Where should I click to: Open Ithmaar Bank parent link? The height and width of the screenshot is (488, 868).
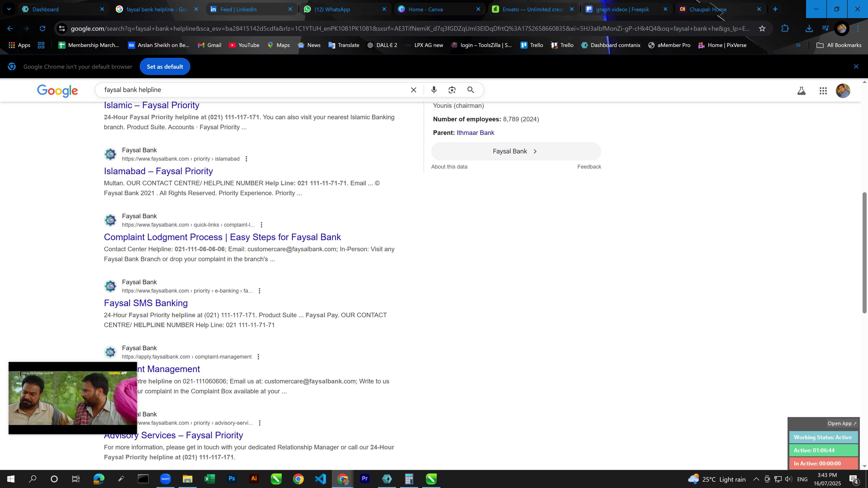coord(475,133)
